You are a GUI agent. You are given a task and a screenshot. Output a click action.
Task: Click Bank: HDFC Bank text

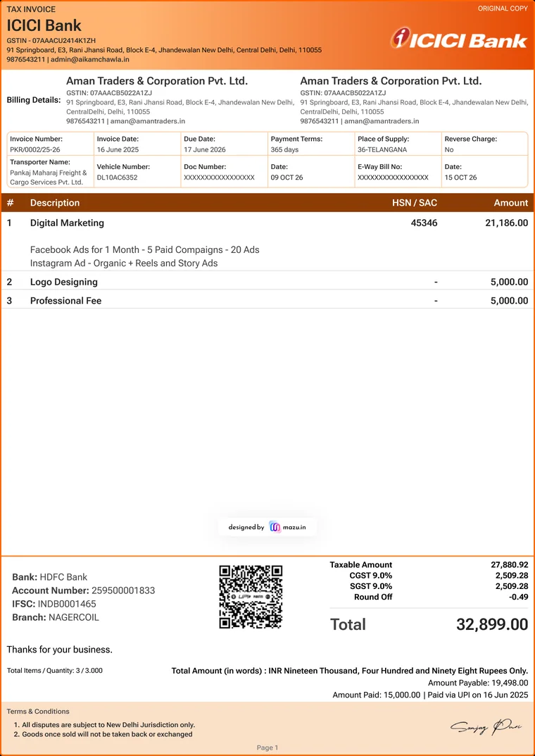(49, 576)
